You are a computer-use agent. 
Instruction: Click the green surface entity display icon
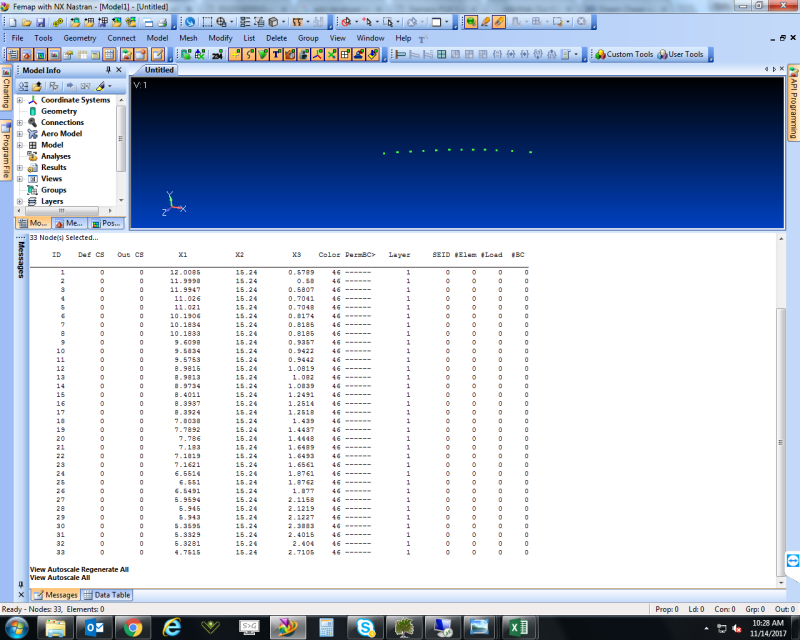click(262, 54)
